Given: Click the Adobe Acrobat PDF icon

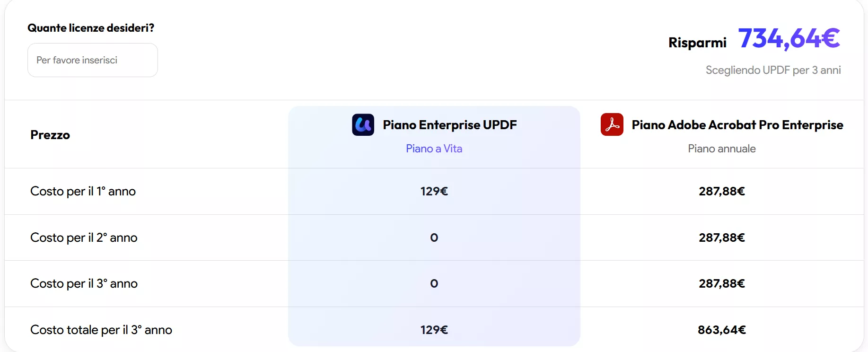Looking at the screenshot, I should click(x=612, y=124).
